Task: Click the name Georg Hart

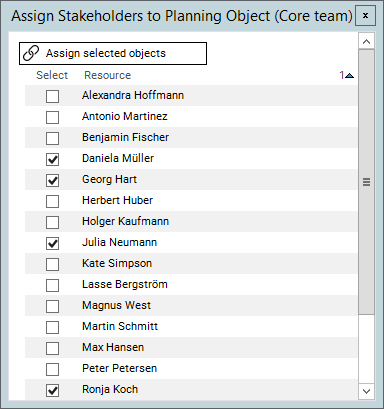Action: pos(109,179)
